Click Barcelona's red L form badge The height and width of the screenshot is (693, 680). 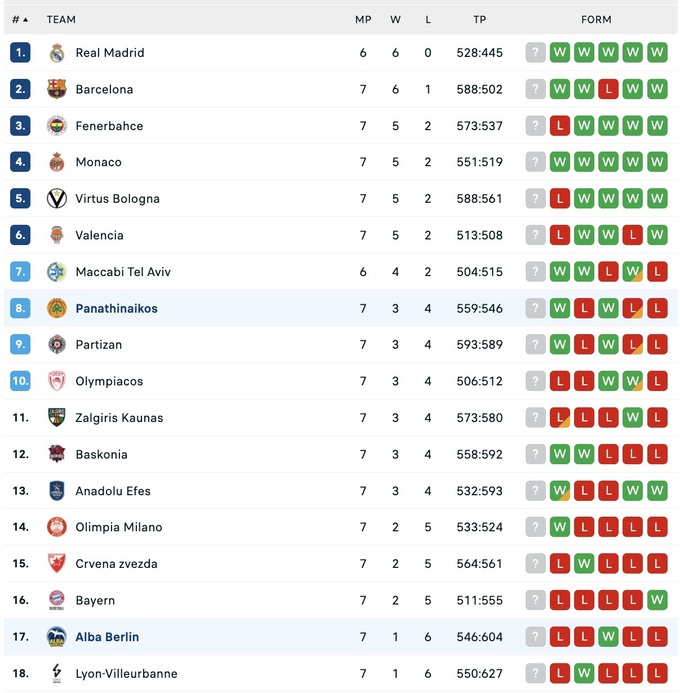point(608,89)
